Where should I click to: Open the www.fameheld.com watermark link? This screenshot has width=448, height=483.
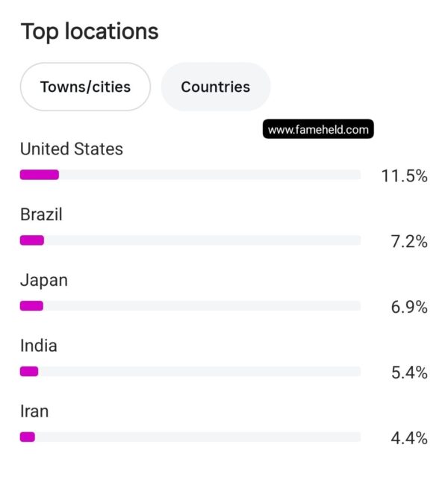pyautogui.click(x=318, y=129)
